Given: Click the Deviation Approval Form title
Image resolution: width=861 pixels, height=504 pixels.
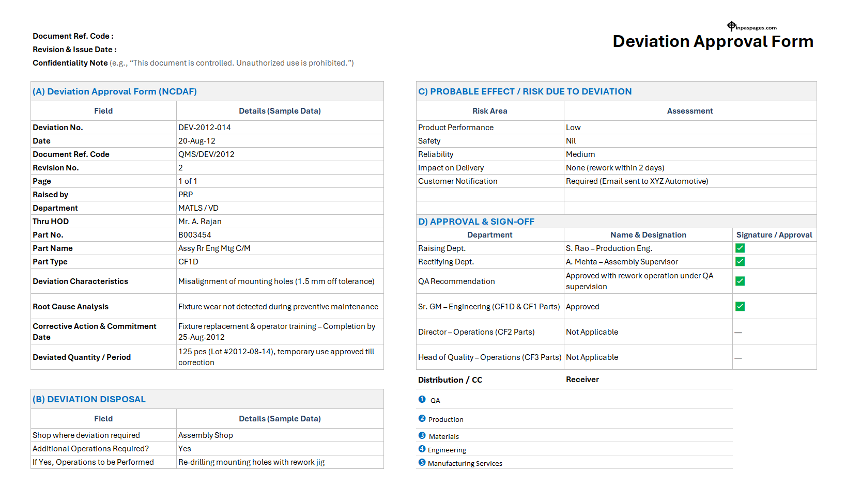Looking at the screenshot, I should coord(713,41).
